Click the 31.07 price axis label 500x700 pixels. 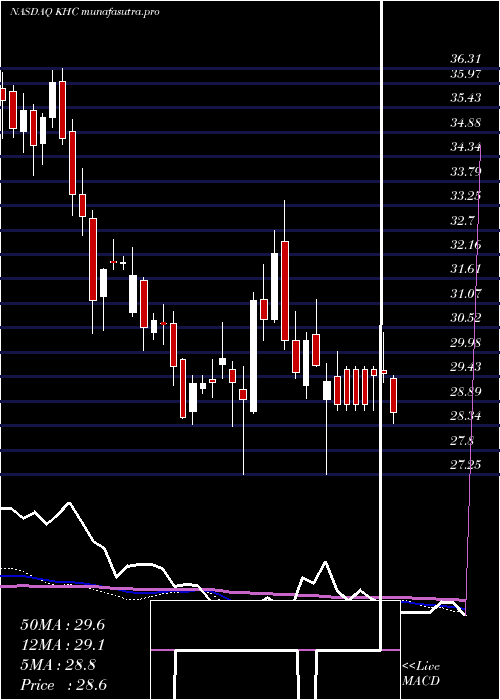tap(466, 294)
